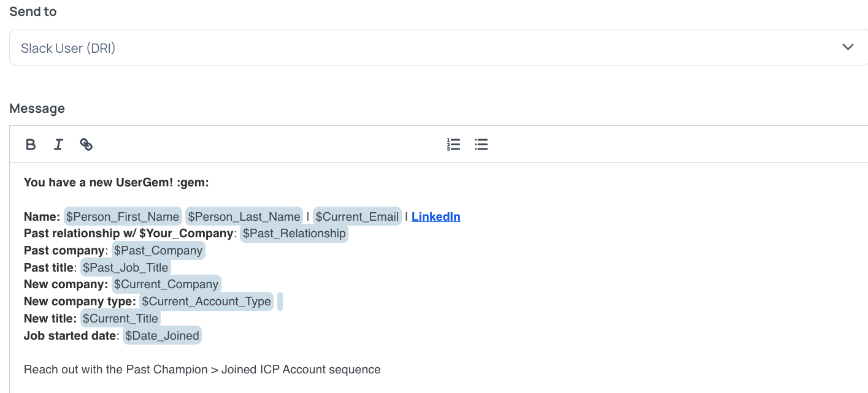The image size is (868, 393).
Task: Select the $Person_First_Name variable token
Action: 123,216
